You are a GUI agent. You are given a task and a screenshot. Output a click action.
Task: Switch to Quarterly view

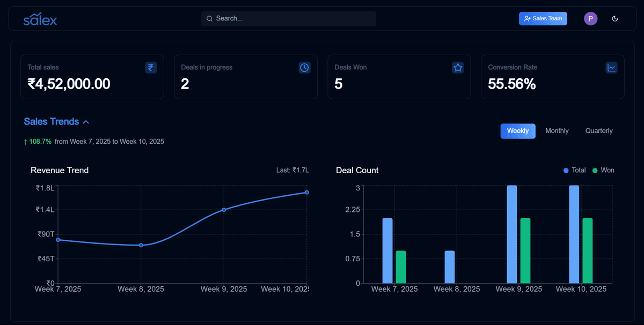point(598,130)
